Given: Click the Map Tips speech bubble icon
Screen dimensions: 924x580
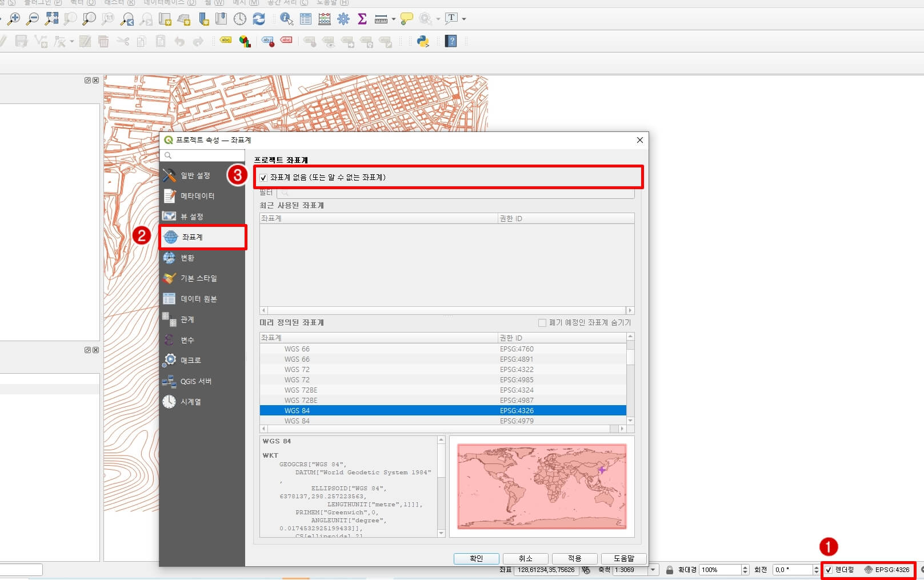Looking at the screenshot, I should tap(407, 19).
